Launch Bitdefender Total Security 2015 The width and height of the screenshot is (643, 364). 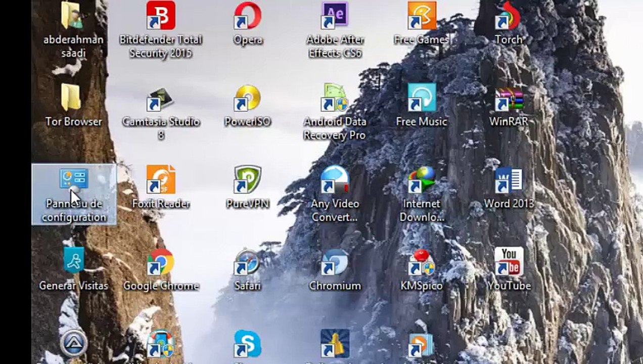click(161, 30)
